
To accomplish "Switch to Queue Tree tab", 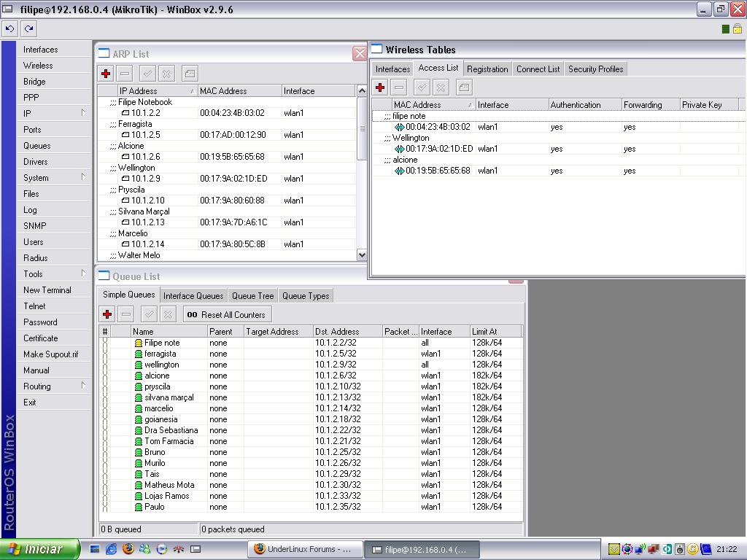I will point(253,296).
